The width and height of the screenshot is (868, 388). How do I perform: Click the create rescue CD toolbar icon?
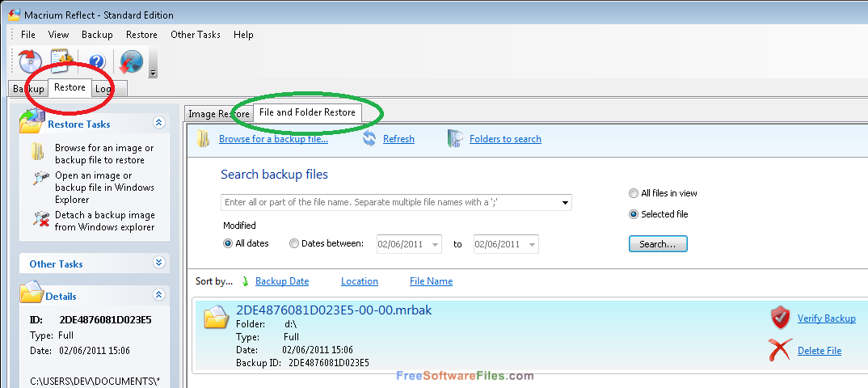pos(30,61)
